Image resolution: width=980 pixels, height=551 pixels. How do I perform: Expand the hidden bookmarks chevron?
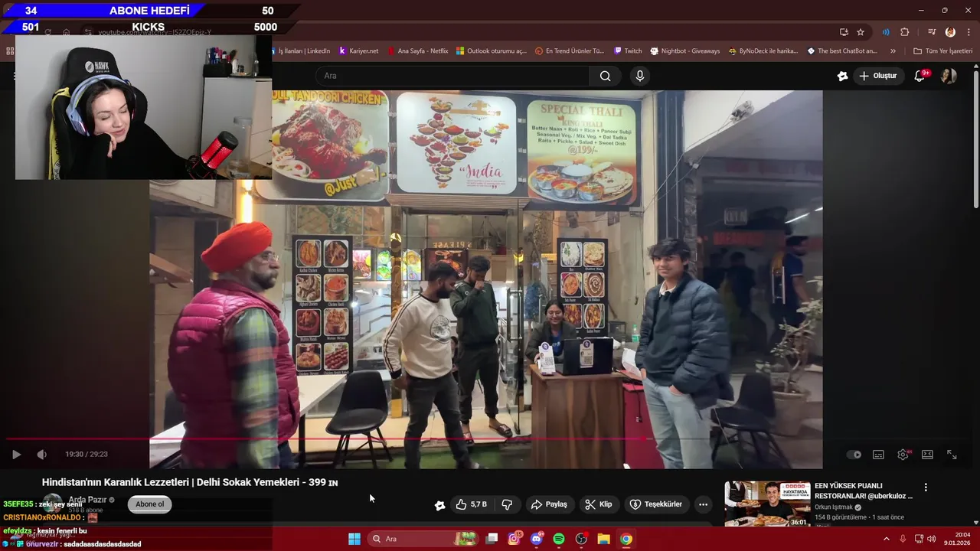coord(893,51)
